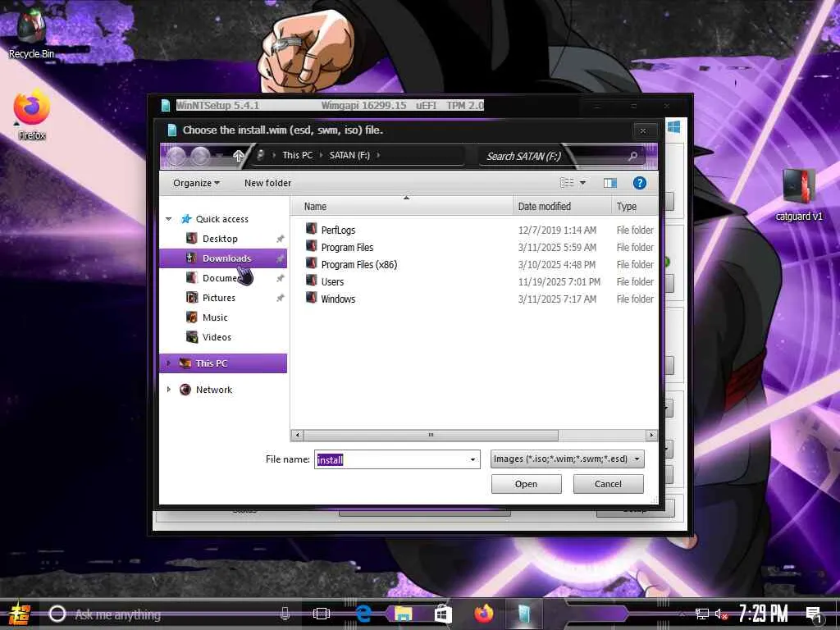Click the horizontal scrollbar thumb
This screenshot has height=630, width=840.
point(431,435)
